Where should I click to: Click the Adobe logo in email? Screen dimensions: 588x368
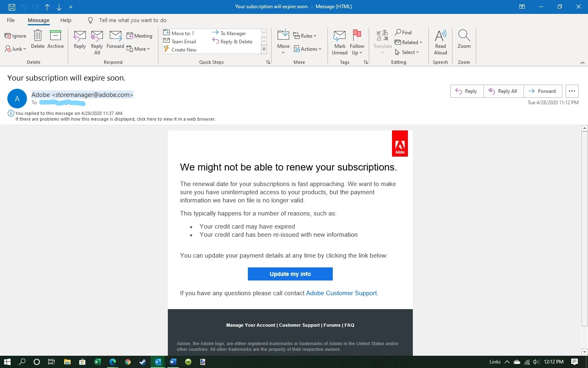(x=400, y=144)
